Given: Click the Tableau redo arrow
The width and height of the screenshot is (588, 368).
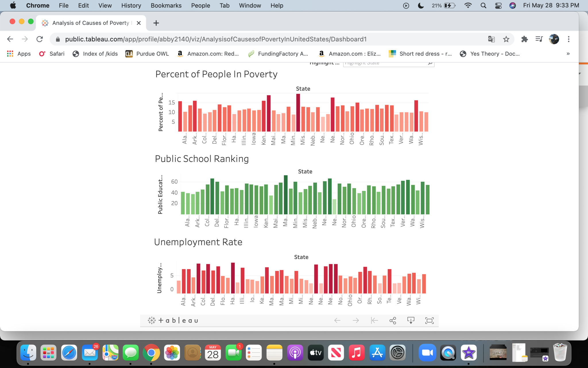Looking at the screenshot, I should 356,320.
